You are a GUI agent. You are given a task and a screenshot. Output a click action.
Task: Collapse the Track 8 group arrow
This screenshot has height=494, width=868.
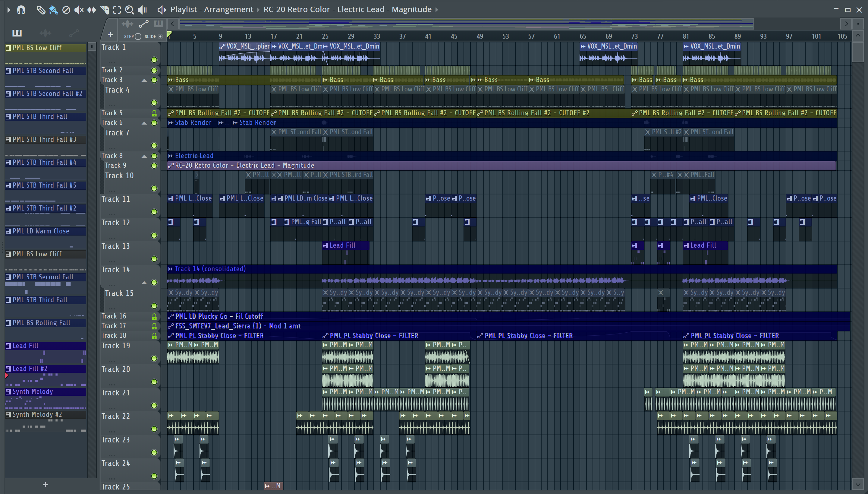click(144, 156)
